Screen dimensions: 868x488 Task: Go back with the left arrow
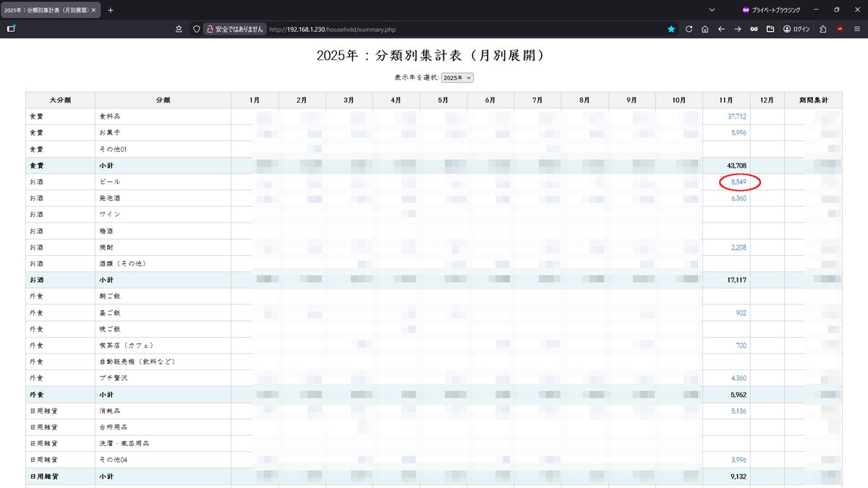[x=721, y=29]
